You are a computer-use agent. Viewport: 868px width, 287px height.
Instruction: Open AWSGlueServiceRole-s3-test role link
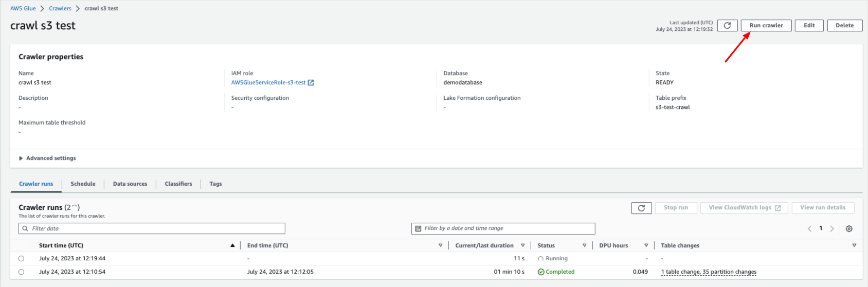(268, 83)
